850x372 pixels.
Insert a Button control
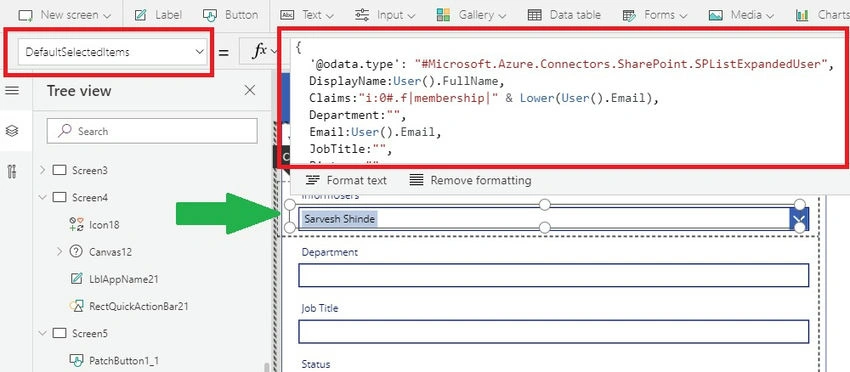click(x=230, y=15)
